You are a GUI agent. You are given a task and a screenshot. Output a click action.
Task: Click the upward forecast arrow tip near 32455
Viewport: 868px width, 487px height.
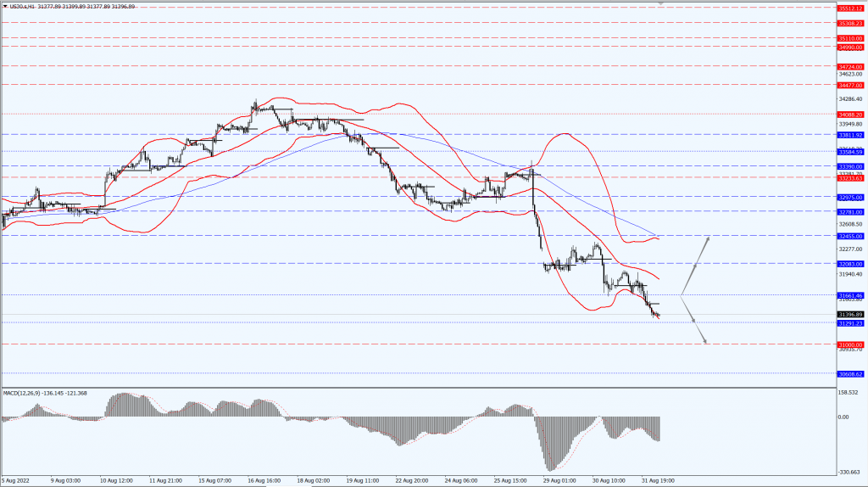(707, 239)
